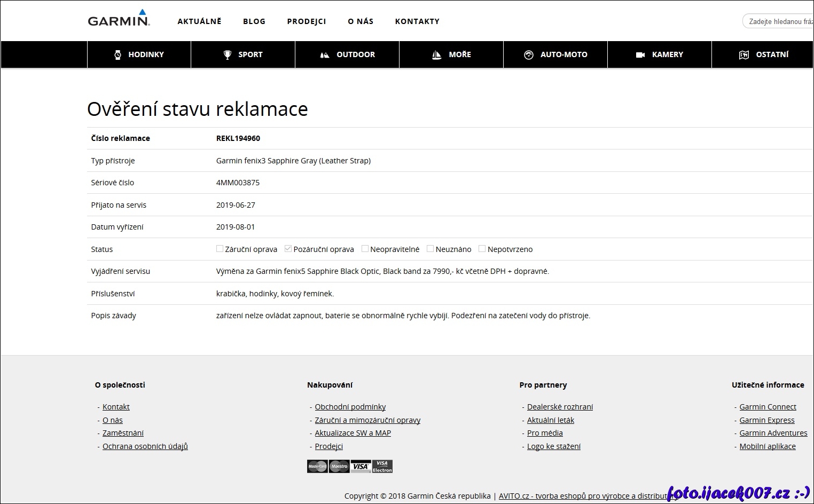
Task: Open the Garmin Connect footer link
Action: pyautogui.click(x=768, y=407)
